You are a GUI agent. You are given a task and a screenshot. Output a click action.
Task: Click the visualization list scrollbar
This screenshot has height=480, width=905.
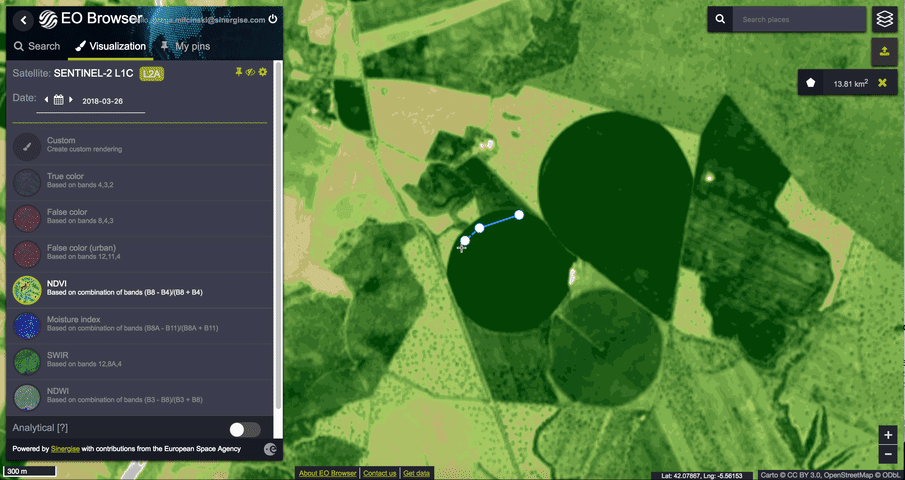click(279, 234)
